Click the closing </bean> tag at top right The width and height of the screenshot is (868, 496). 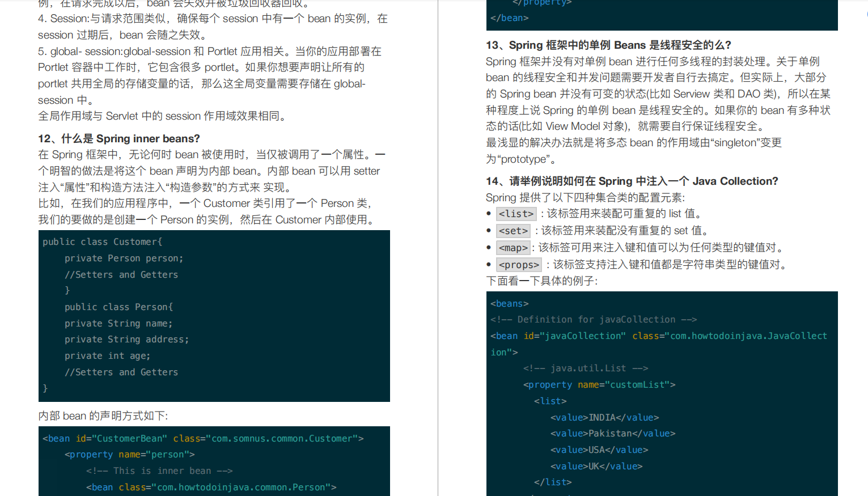coord(510,18)
